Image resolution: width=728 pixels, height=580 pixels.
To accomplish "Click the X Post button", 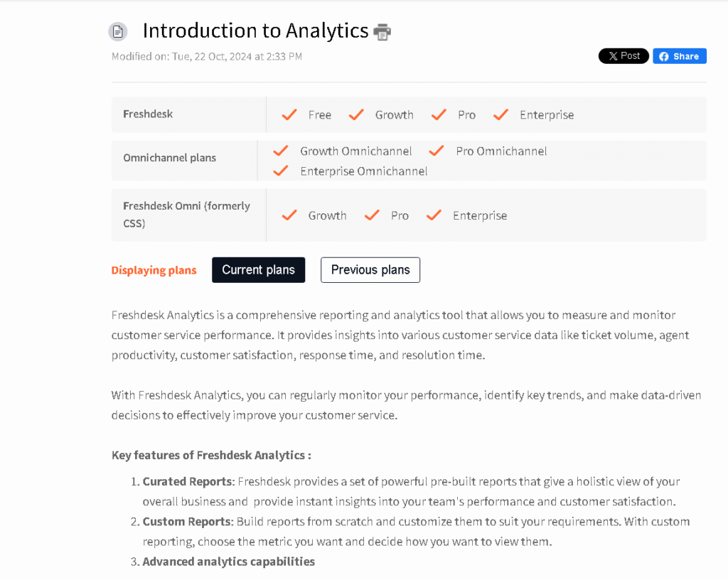I will (623, 55).
